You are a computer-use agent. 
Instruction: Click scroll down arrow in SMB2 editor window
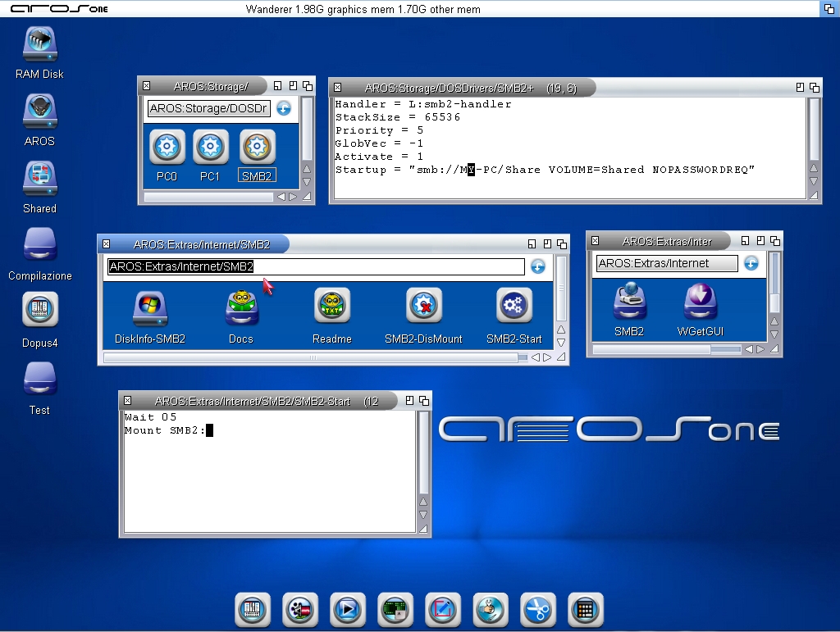(813, 181)
